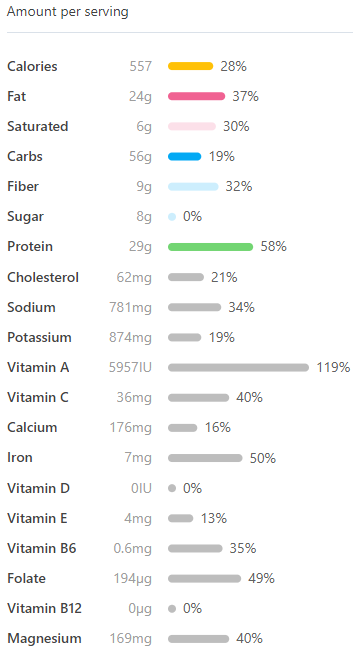Click the green Protein bar
This screenshot has height=657, width=361.
pos(211,247)
